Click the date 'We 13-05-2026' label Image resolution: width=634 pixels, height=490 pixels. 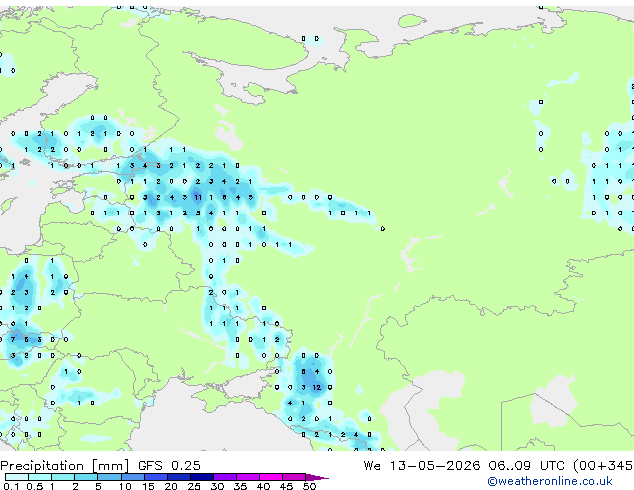click(422, 466)
